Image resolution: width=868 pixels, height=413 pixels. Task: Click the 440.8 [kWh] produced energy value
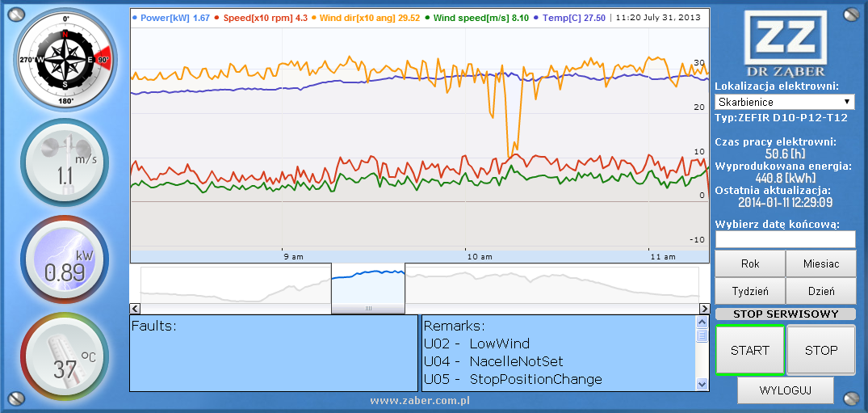(x=785, y=177)
